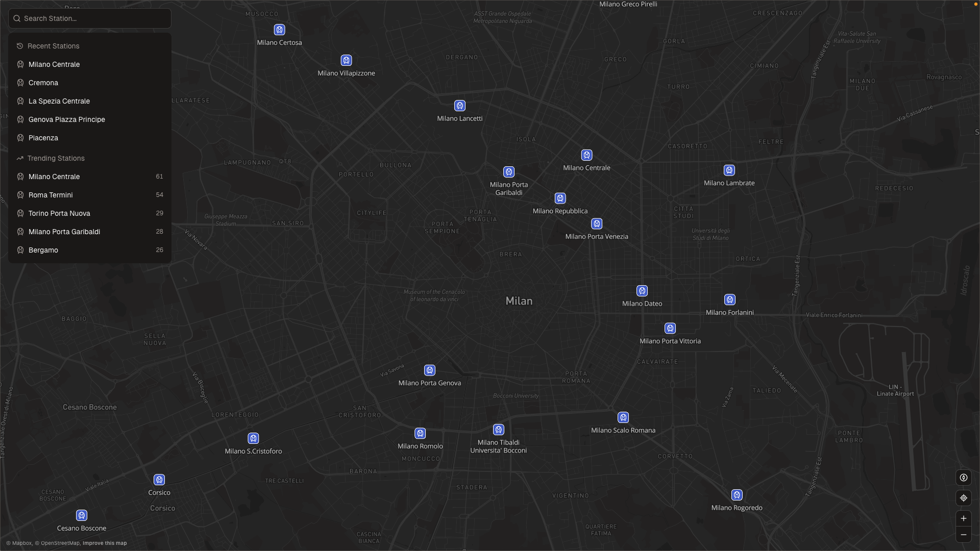The width and height of the screenshot is (980, 551).
Task: Choose Bergamo from the trending list
Action: tap(43, 250)
